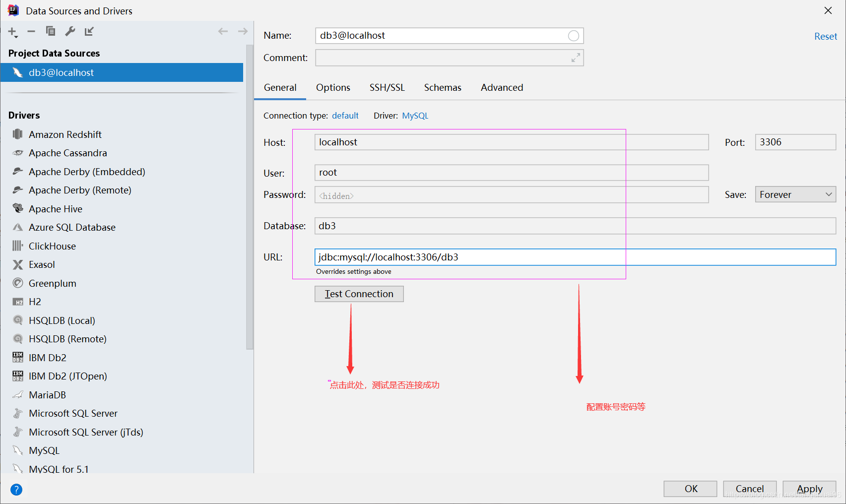846x504 pixels.
Task: Change Connection type default dropdown link
Action: (345, 116)
